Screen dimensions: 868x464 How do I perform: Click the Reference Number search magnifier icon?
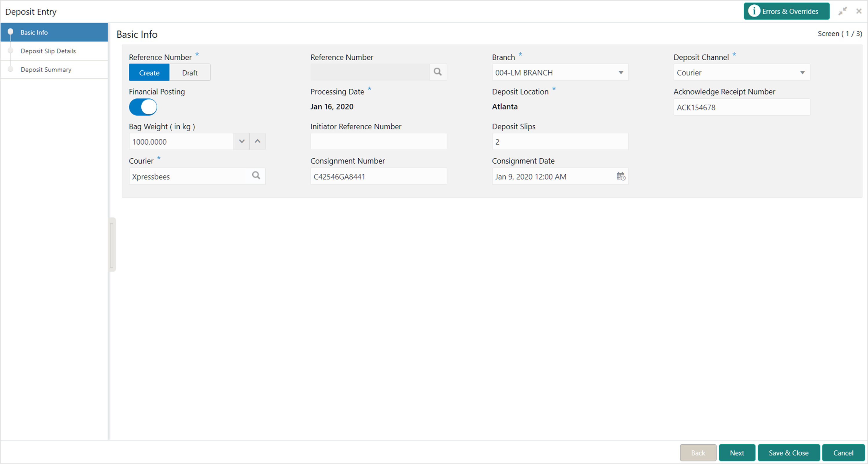point(437,72)
